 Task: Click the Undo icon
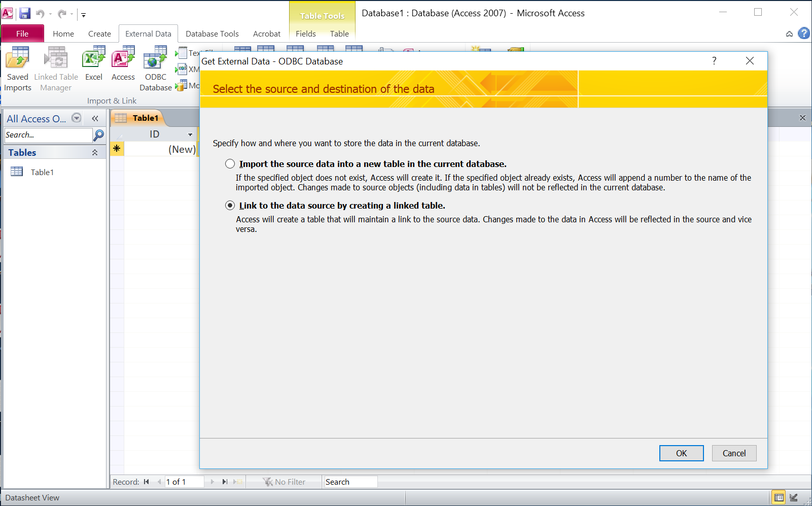[40, 14]
